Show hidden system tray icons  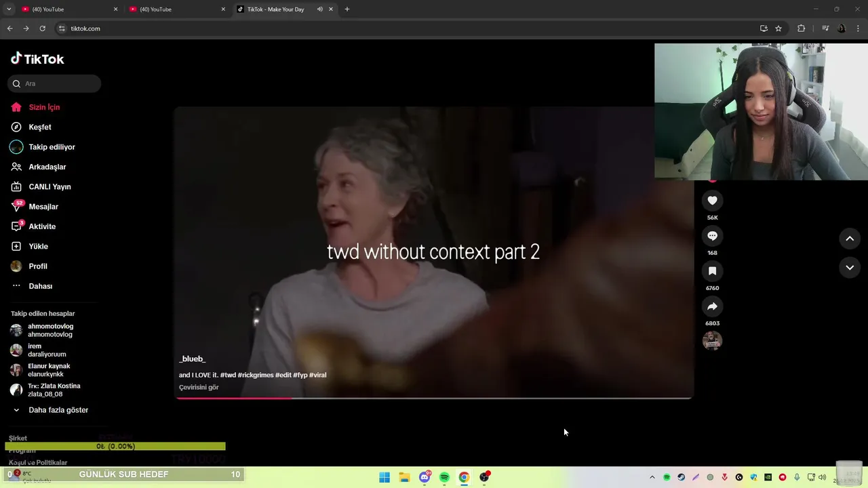(652, 477)
